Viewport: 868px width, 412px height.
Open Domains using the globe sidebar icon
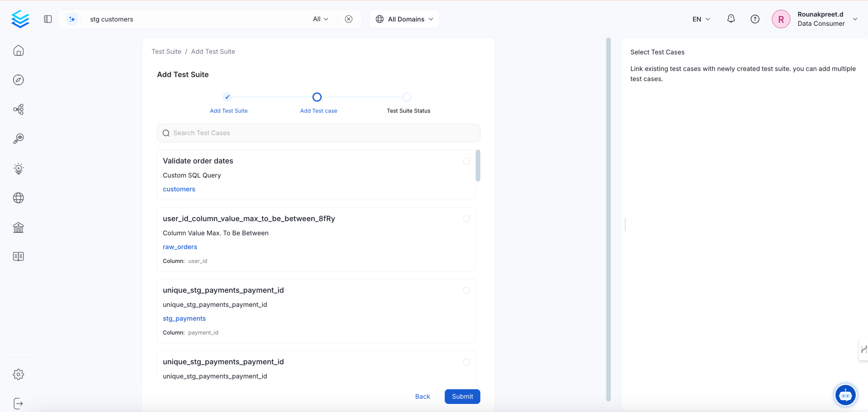pyautogui.click(x=19, y=198)
